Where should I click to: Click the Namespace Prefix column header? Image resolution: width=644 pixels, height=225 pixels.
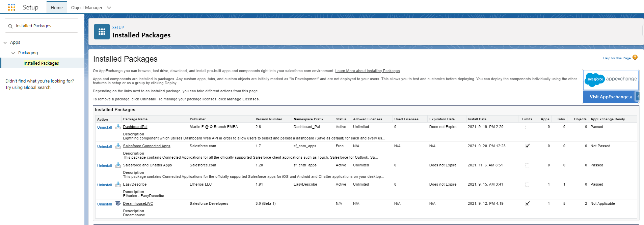308,119
